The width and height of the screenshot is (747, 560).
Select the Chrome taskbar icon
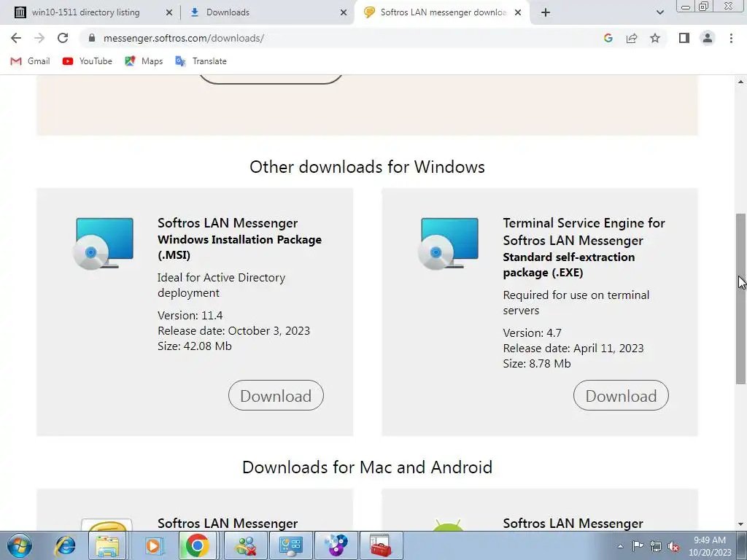pyautogui.click(x=197, y=545)
